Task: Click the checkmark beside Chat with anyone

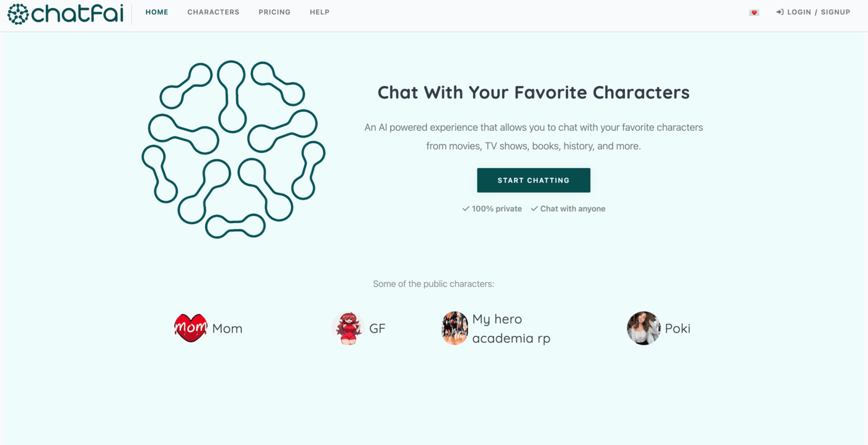Action: pyautogui.click(x=534, y=209)
